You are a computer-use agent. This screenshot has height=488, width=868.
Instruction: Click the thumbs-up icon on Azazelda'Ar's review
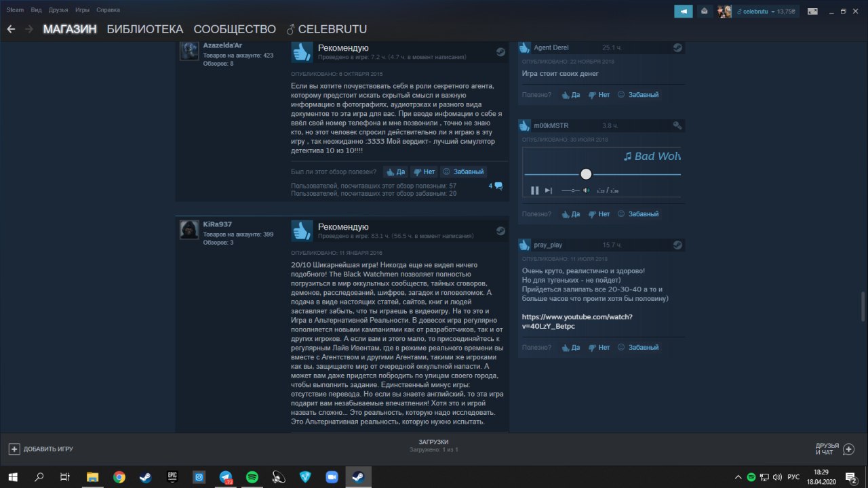[x=302, y=52]
